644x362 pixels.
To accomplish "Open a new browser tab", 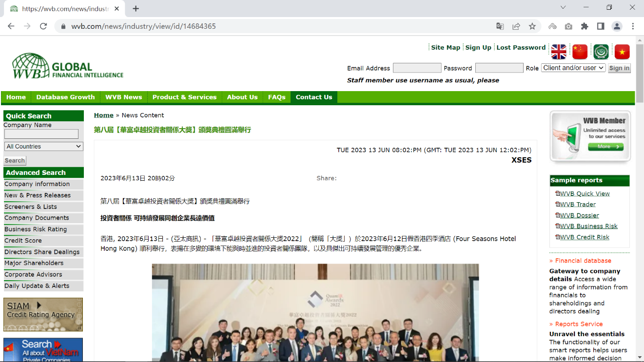I will coord(136,8).
